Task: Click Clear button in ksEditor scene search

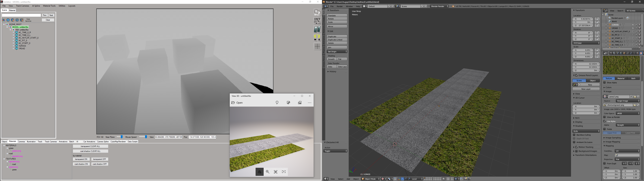Action: coord(48,20)
